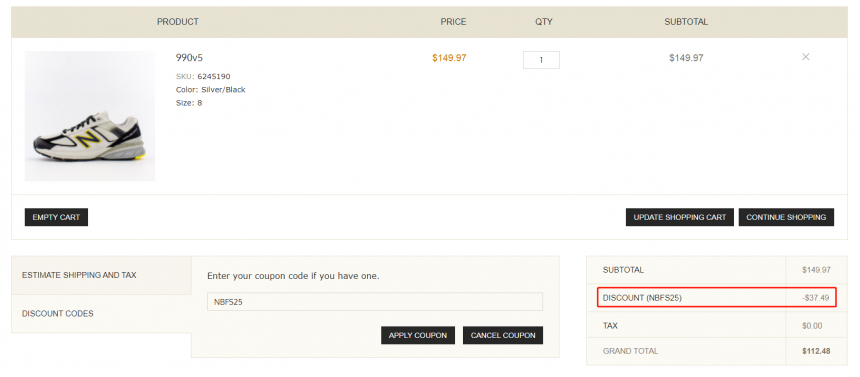Click the PRODUCT column header
This screenshot has width=860, height=377.
(x=178, y=22)
